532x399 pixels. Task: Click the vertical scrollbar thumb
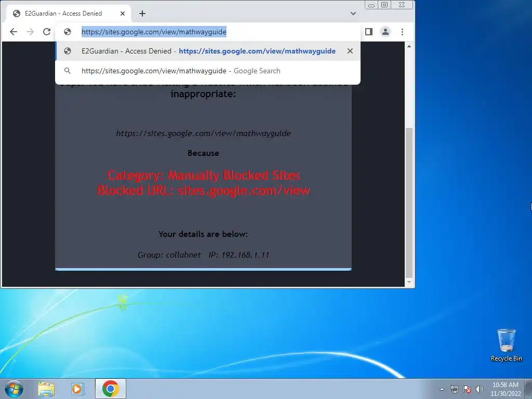(x=409, y=203)
